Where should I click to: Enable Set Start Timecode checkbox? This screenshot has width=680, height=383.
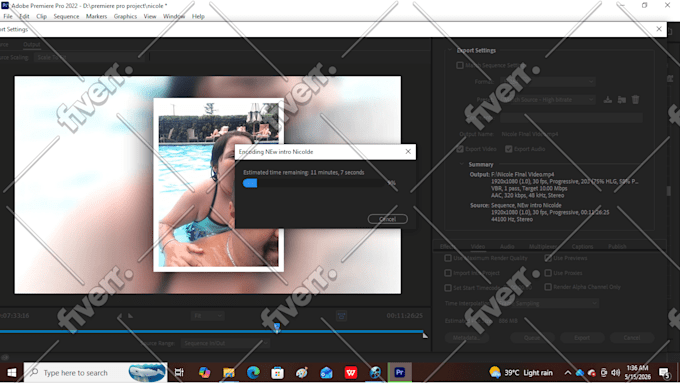coord(448,288)
